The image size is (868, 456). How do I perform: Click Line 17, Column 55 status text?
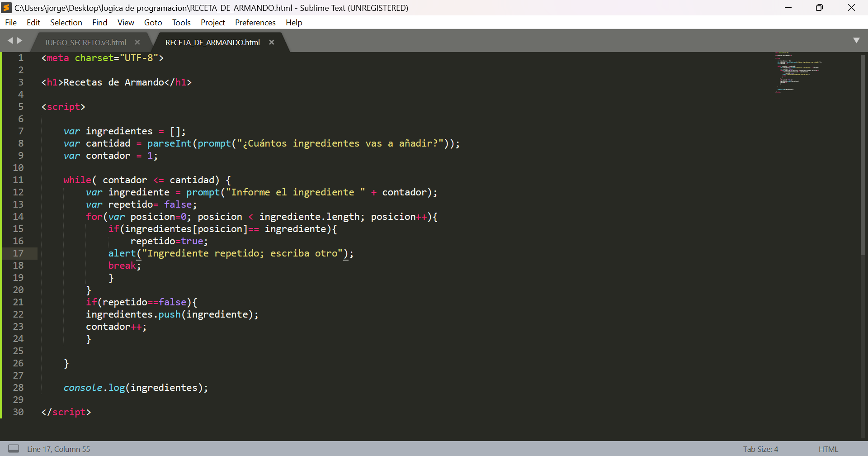pos(58,449)
